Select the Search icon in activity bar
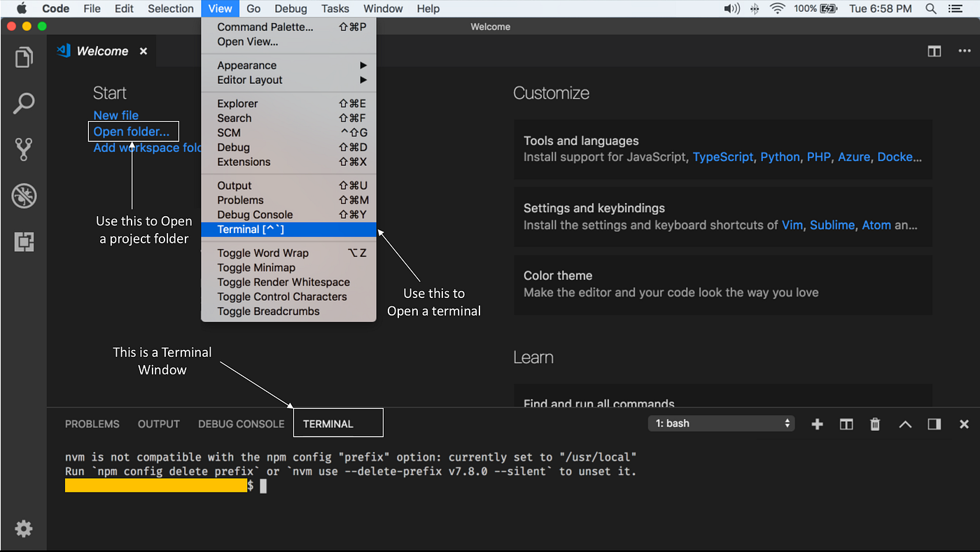Image resolution: width=980 pixels, height=552 pixels. point(24,103)
